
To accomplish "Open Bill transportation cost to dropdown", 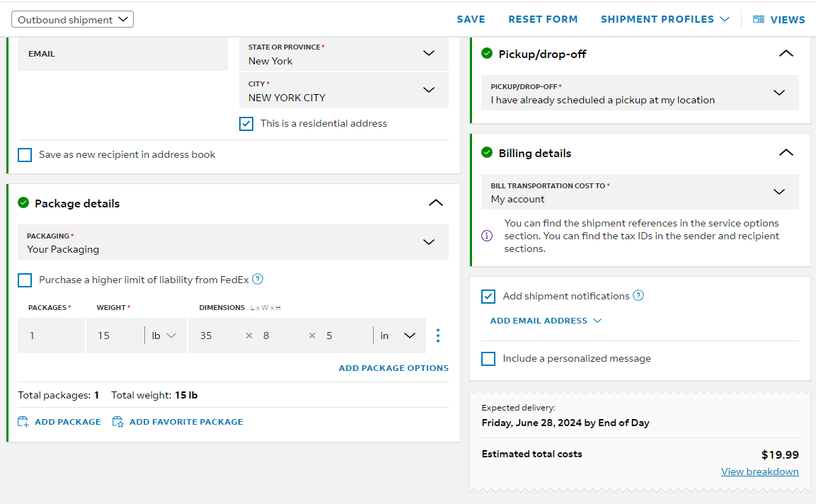I will pos(640,192).
